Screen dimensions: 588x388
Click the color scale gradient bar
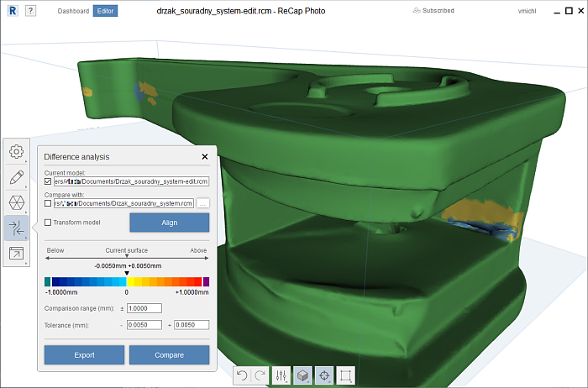(x=126, y=282)
